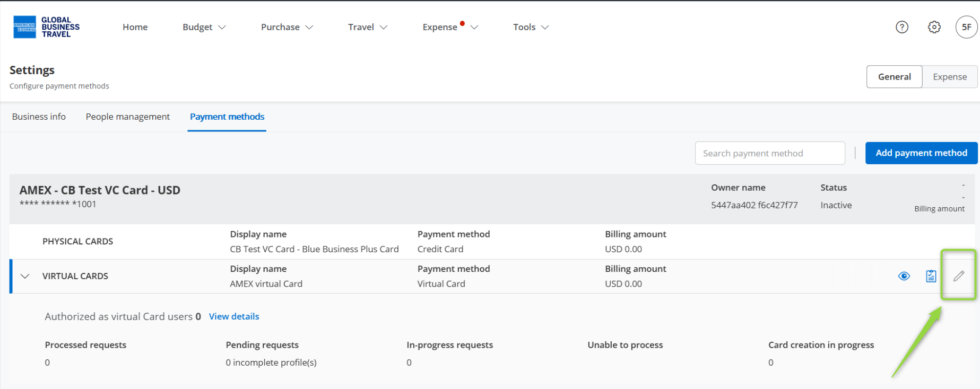The width and height of the screenshot is (980, 389).
Task: Click the Inactive status value
Action: 836,205
